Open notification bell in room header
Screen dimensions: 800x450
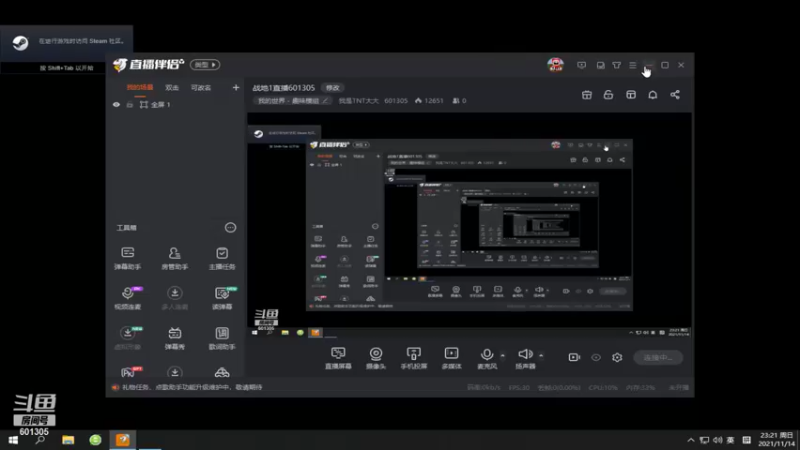click(653, 95)
